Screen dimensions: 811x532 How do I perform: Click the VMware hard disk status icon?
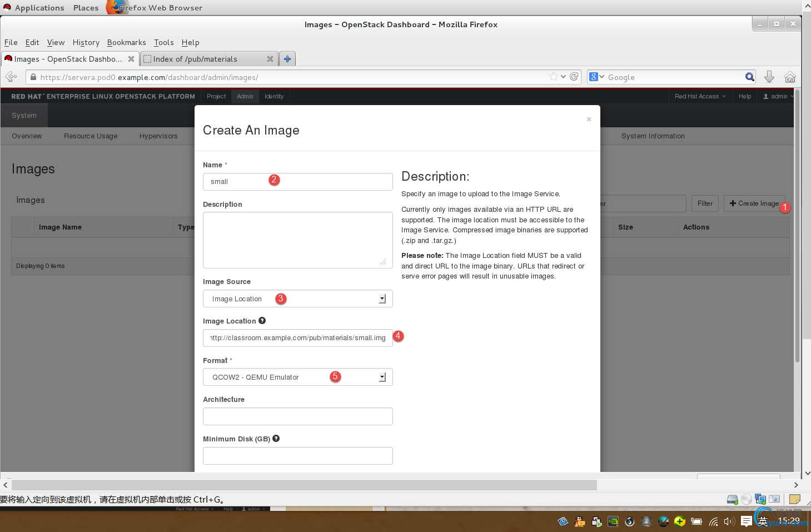pyautogui.click(x=733, y=499)
